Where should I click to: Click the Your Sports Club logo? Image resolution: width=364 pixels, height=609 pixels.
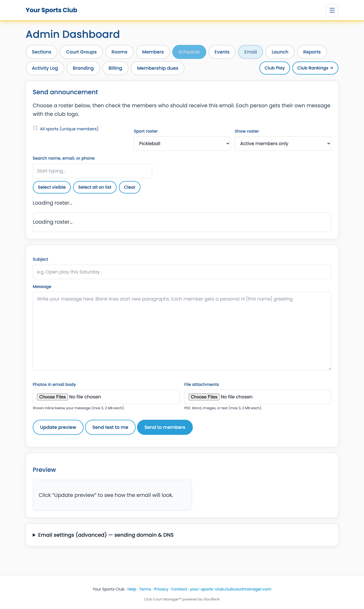[51, 10]
